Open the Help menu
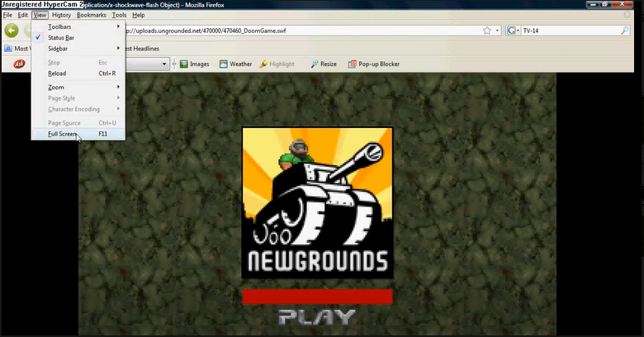Screen dimensions: 644x337 [x=139, y=15]
